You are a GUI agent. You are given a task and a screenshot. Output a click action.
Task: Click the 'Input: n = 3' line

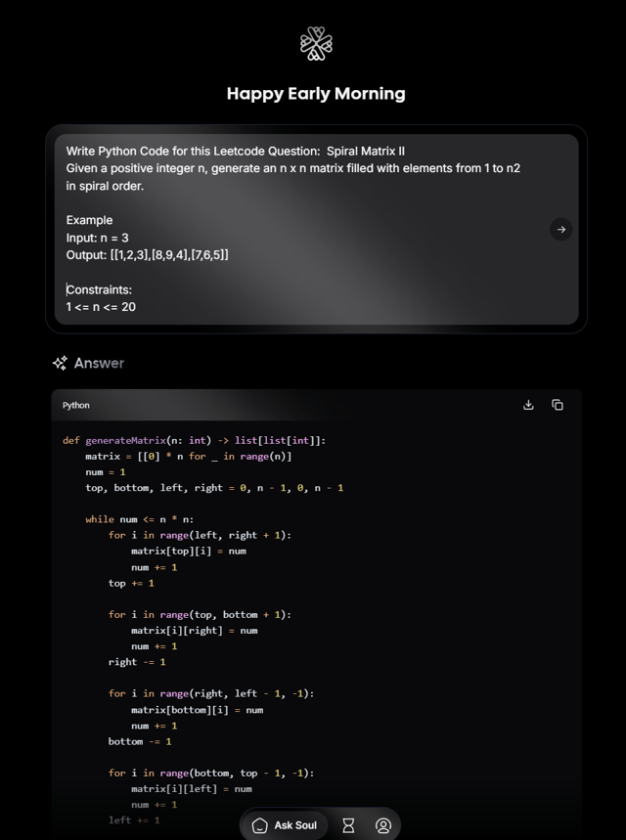point(98,238)
